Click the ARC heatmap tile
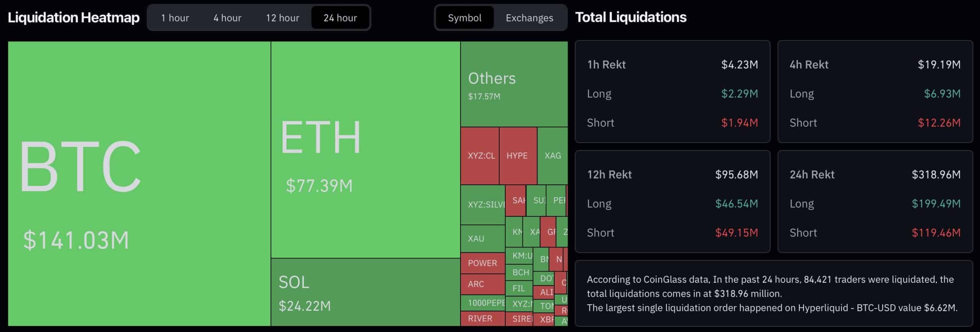Viewport: 980px width, 332px height. coord(482,284)
